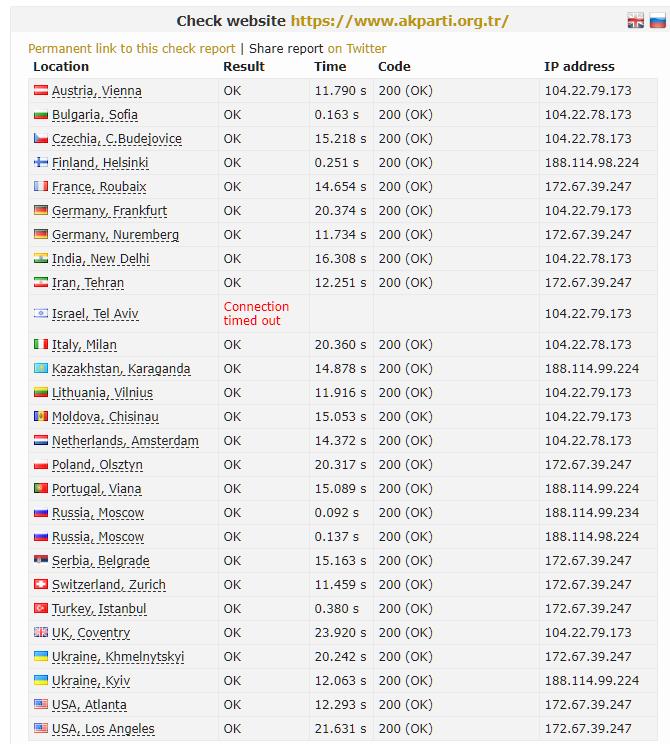Click the Portugal flag icon
Viewport: 670px width, 744px height.
tap(41, 489)
